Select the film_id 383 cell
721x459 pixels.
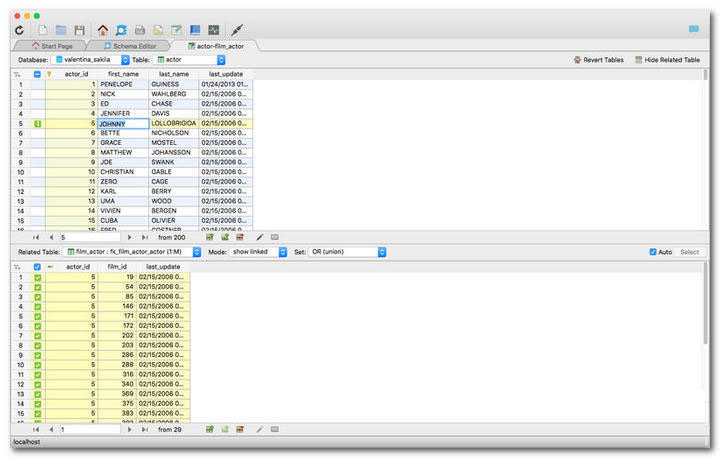point(117,413)
